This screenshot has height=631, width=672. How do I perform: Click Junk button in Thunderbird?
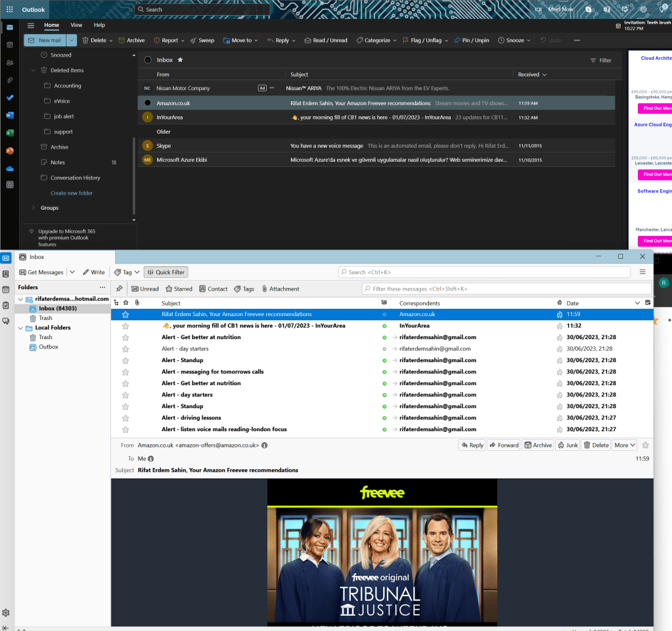coord(568,445)
